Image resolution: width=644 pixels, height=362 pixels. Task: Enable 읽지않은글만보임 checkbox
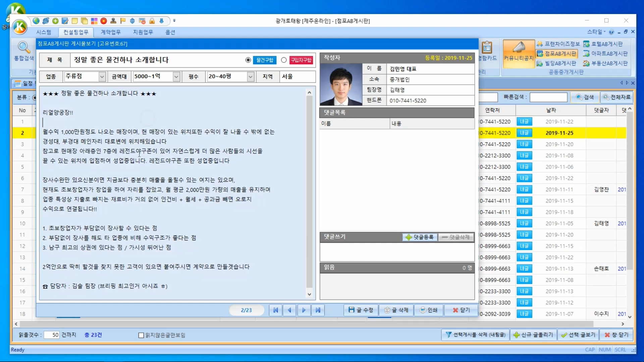coord(141,335)
